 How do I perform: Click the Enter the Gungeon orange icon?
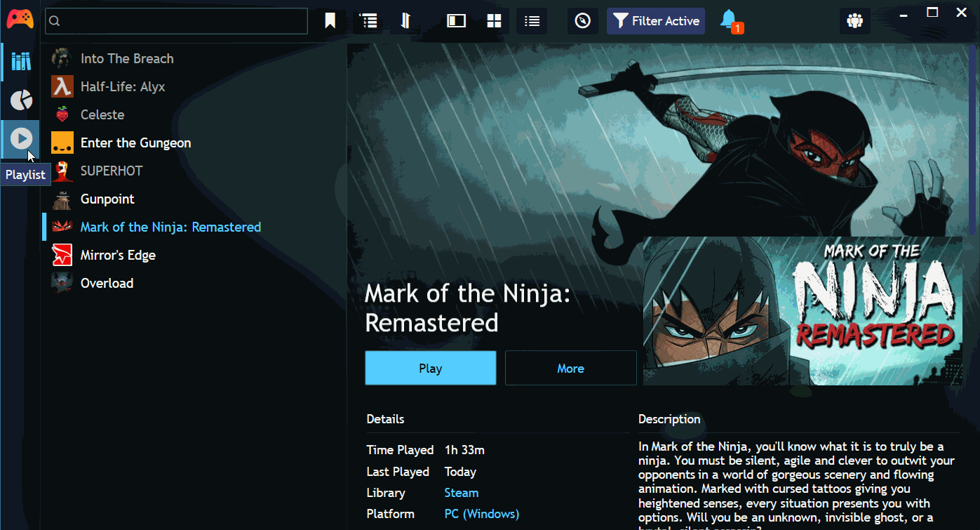click(x=62, y=143)
